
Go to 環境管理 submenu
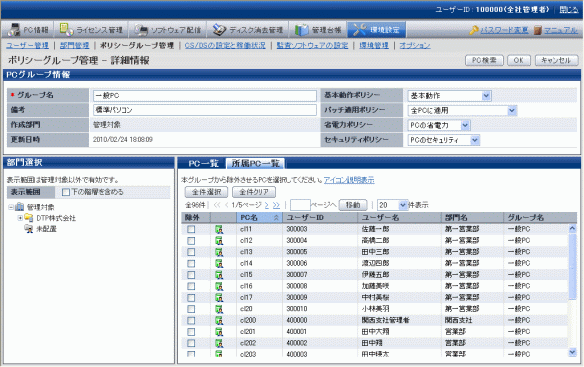click(374, 45)
